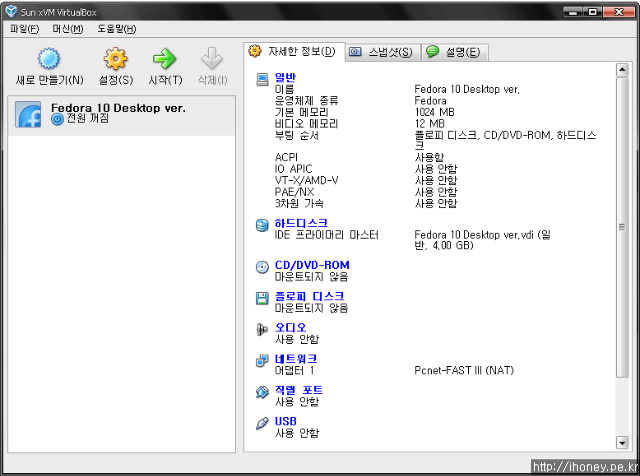Open the General (일반) settings link
Viewport: 640px width, 476px height.
tap(285, 77)
